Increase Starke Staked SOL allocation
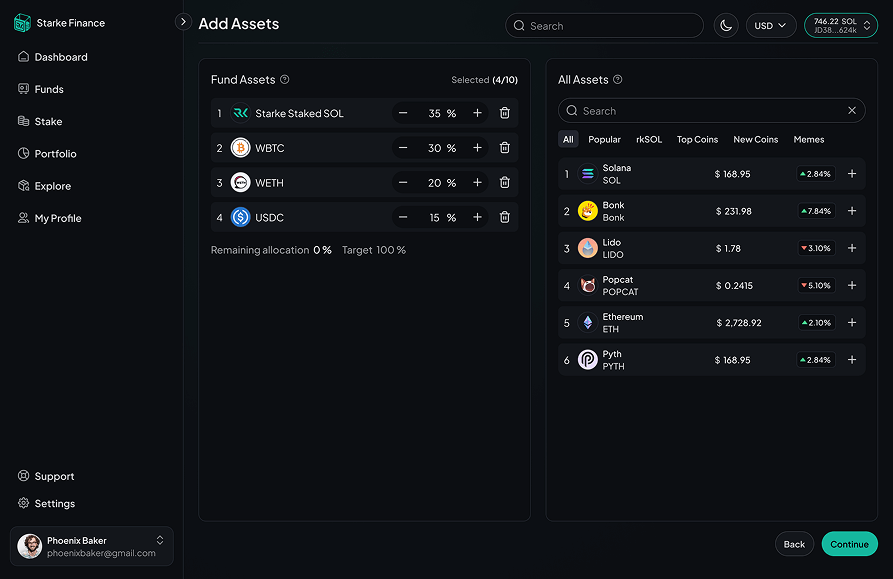This screenshot has height=579, width=893. click(477, 113)
